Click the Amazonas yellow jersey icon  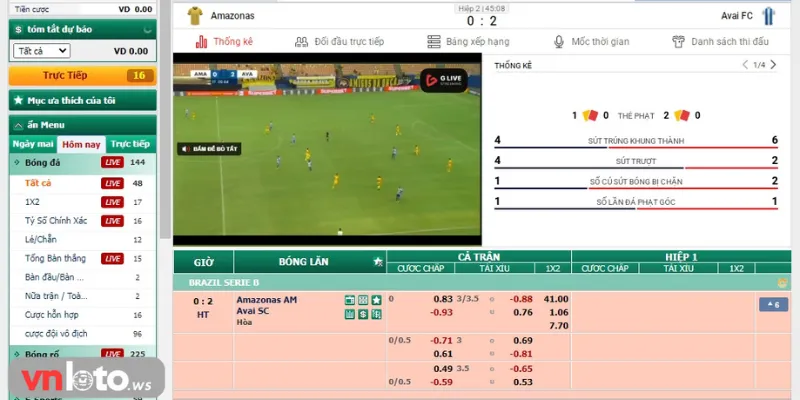coord(194,15)
